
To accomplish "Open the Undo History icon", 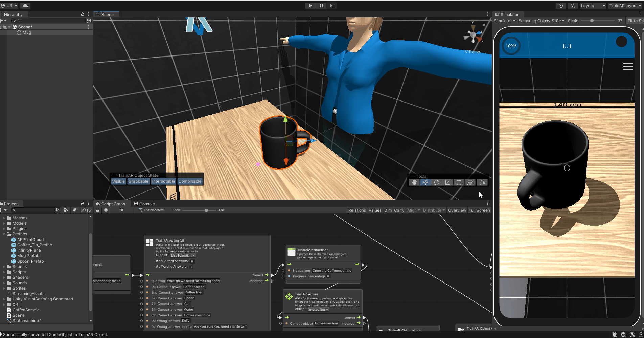I will [561, 6].
